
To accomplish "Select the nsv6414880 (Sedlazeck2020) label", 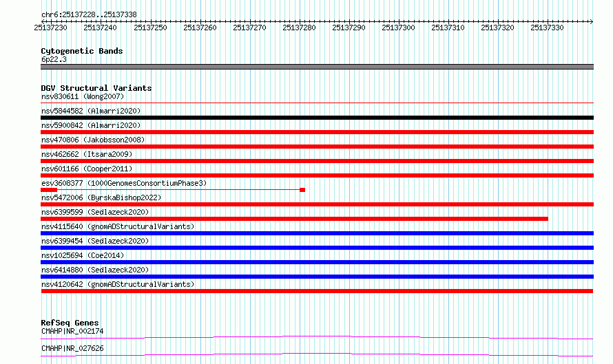I will click(95, 270).
